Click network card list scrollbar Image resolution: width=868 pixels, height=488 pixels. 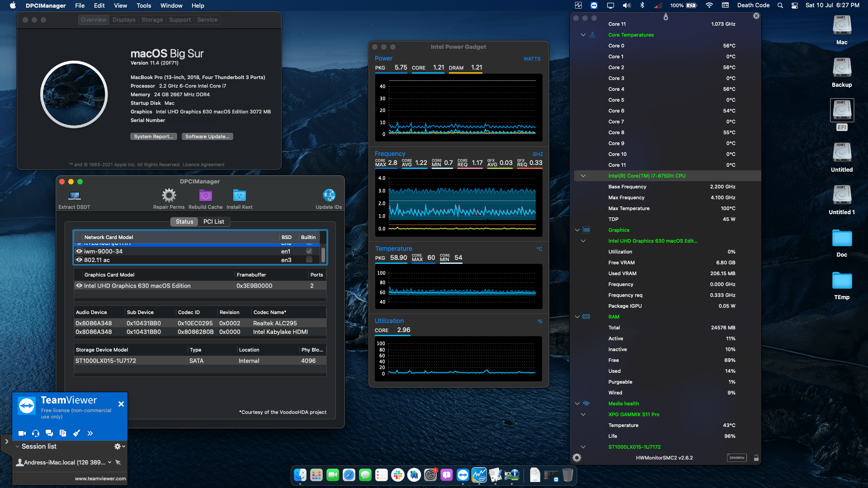(x=323, y=255)
